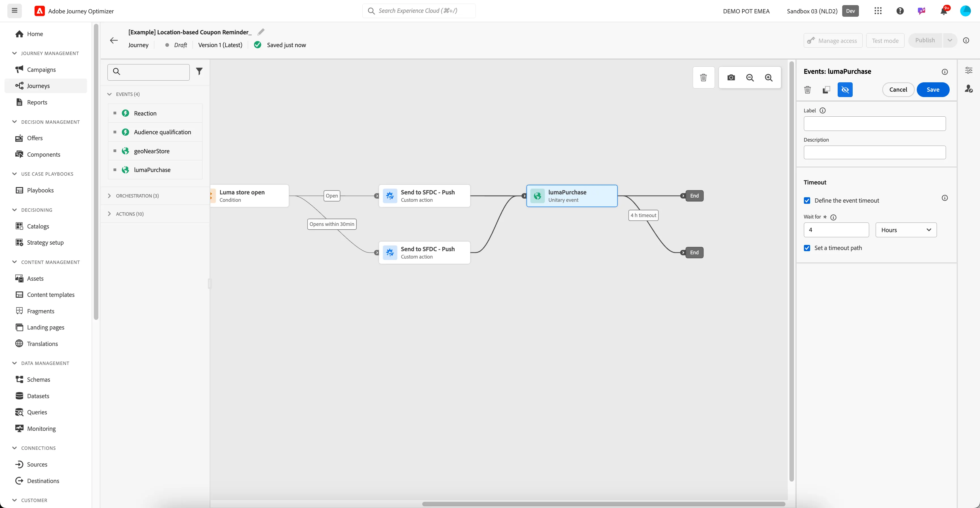The image size is (980, 508).
Task: Click the Wait for info icon
Action: click(x=833, y=217)
